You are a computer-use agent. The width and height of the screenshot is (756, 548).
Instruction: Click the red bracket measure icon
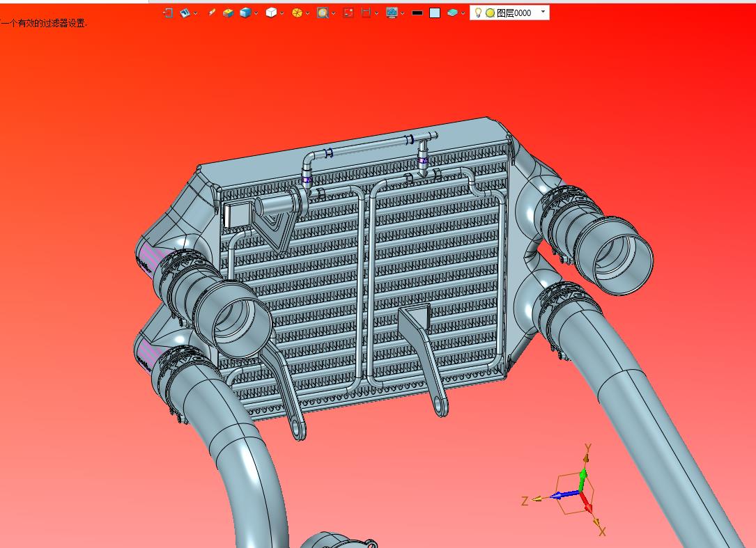click(366, 13)
